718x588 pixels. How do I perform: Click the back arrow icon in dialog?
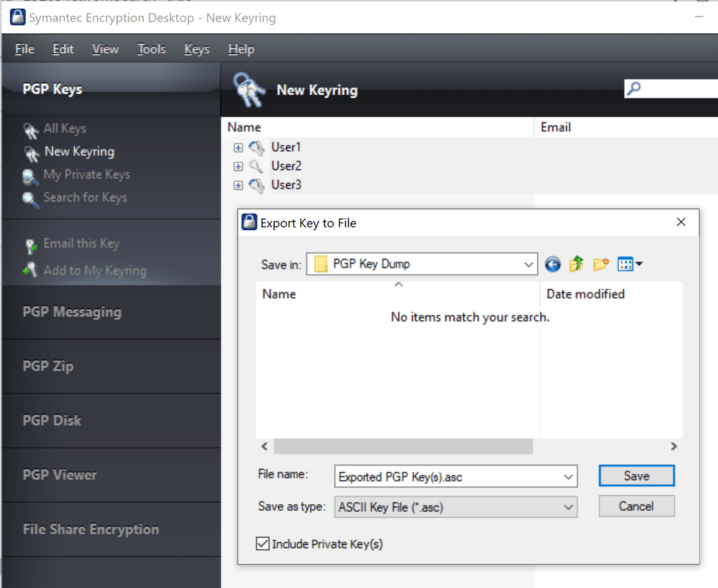[x=552, y=265]
